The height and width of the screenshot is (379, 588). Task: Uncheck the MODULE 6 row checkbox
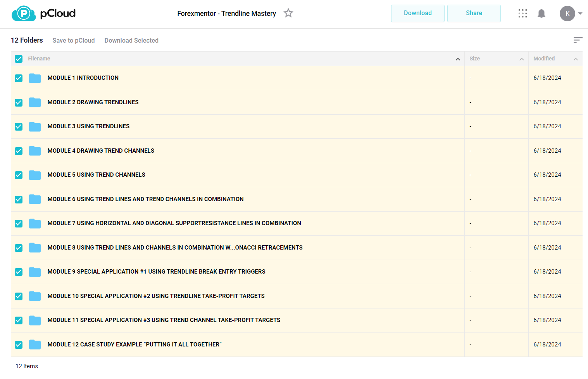(19, 200)
